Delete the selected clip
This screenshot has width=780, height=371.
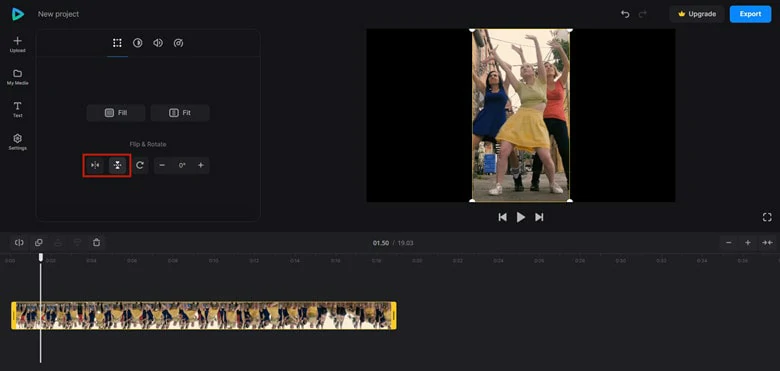(x=97, y=243)
